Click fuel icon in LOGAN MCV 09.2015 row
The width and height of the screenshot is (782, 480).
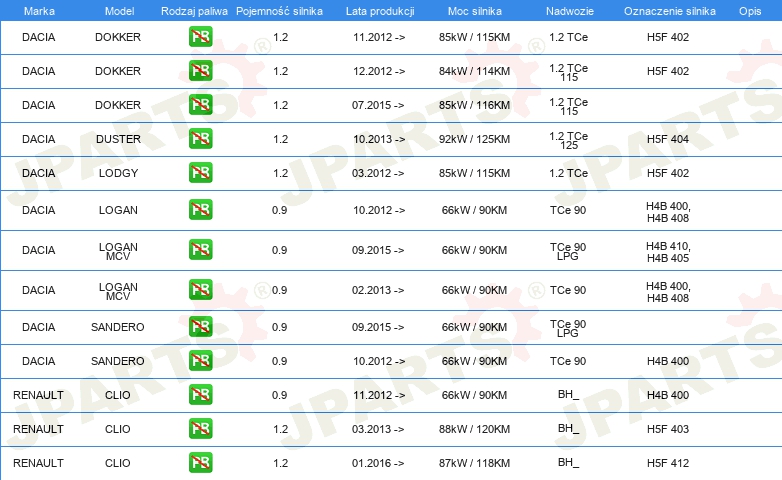tap(200, 249)
